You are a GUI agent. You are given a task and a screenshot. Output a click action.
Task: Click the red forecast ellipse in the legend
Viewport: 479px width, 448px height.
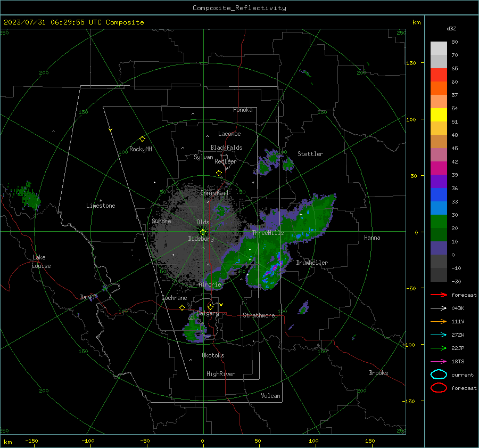point(439,388)
